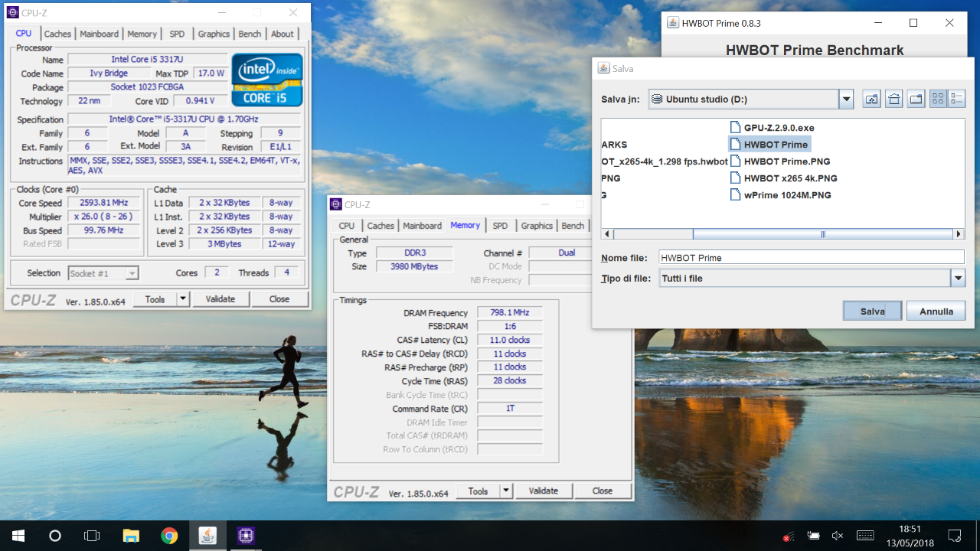Expand Tipo di file dropdown
The width and height of the screenshot is (980, 551).
click(958, 279)
